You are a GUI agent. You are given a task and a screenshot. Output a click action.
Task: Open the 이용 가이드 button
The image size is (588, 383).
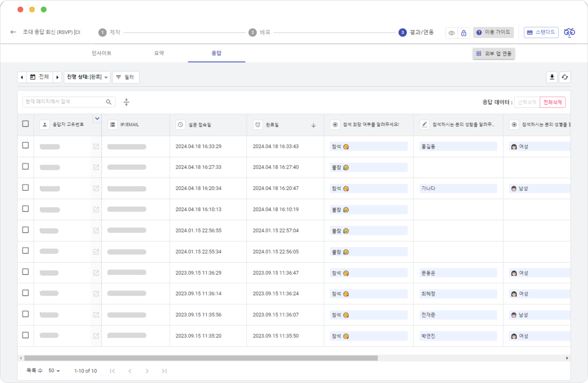493,32
